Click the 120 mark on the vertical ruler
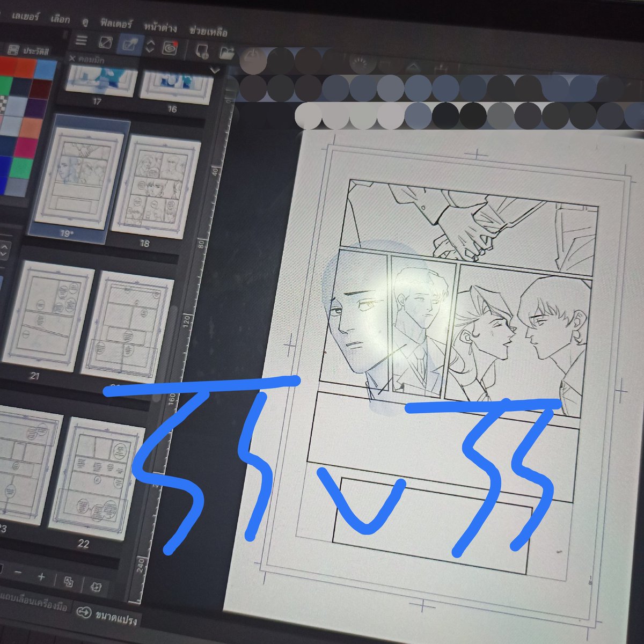Image resolution: width=644 pixels, height=644 pixels. (186, 321)
